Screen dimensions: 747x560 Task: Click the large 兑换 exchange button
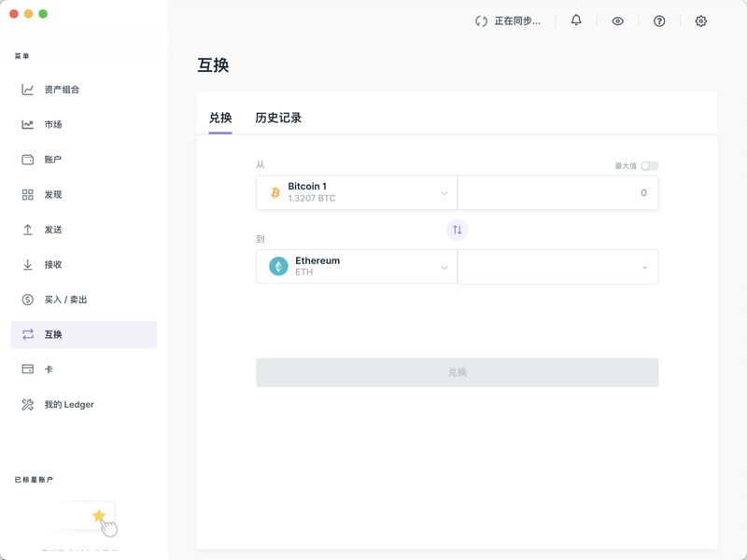pos(458,372)
